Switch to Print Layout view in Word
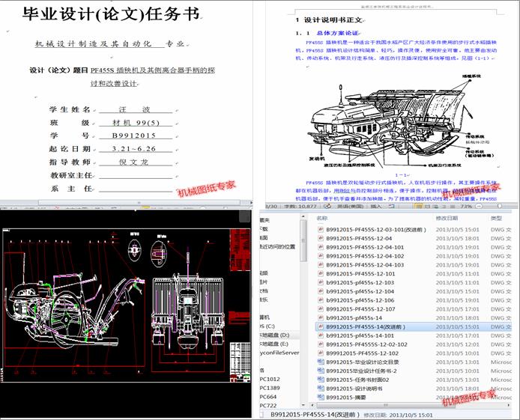The height and width of the screenshot is (420, 520). (419, 207)
